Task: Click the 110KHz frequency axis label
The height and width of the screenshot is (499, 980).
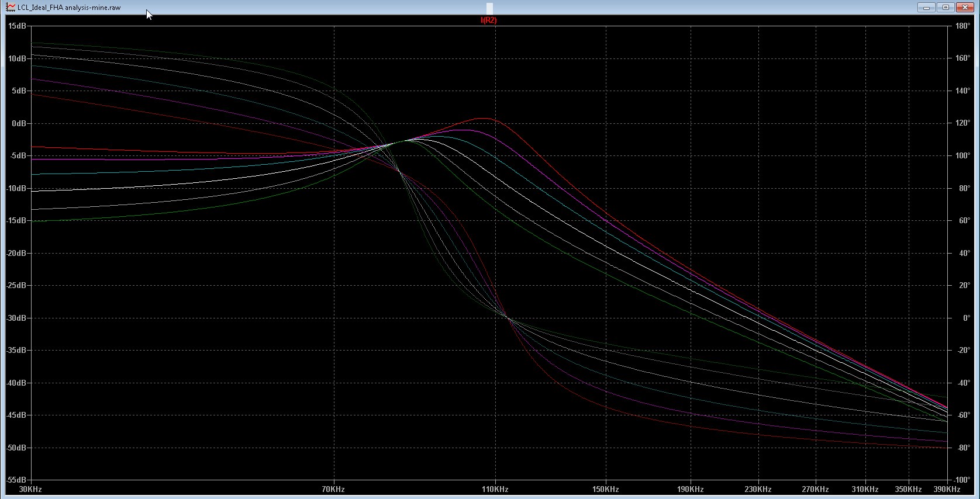Action: pyautogui.click(x=495, y=490)
